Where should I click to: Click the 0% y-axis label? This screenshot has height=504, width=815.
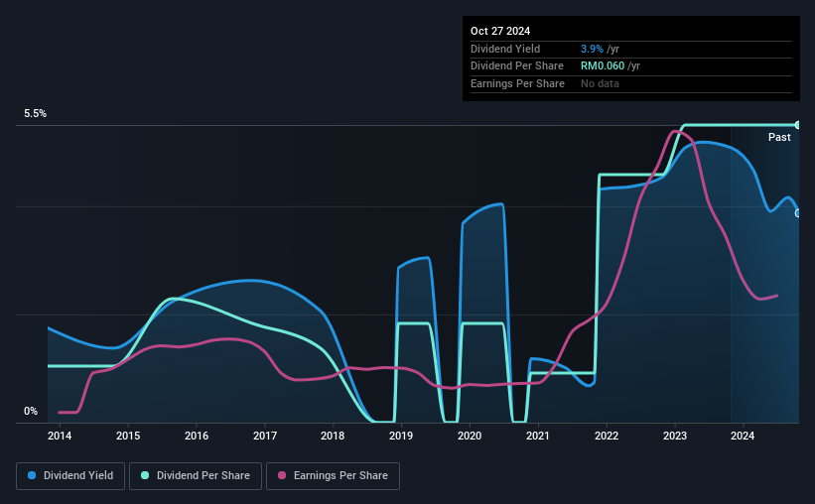click(31, 412)
